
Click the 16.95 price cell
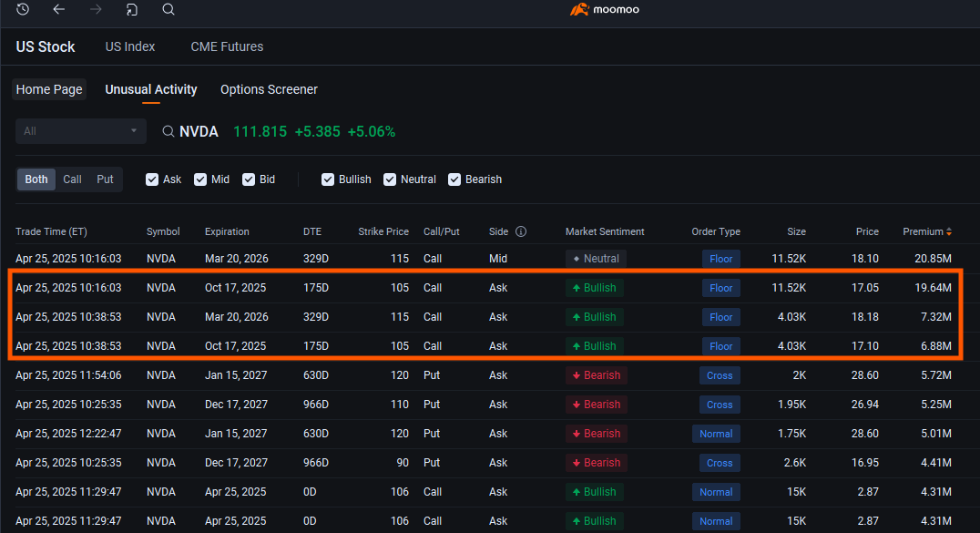coord(865,463)
